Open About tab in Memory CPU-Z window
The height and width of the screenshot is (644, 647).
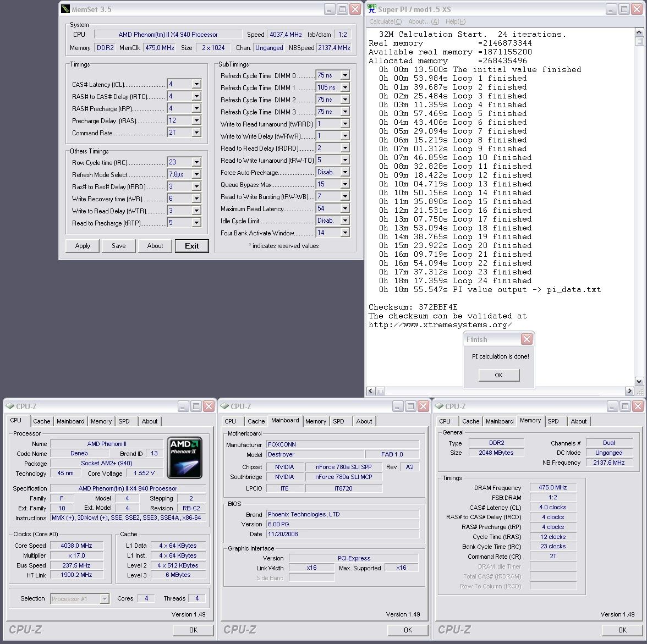tap(579, 421)
